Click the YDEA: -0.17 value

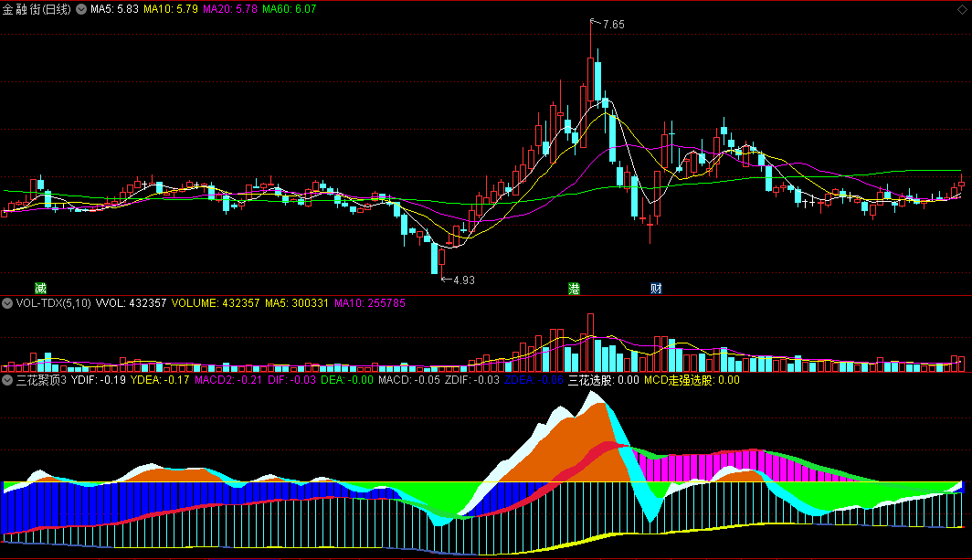point(160,380)
